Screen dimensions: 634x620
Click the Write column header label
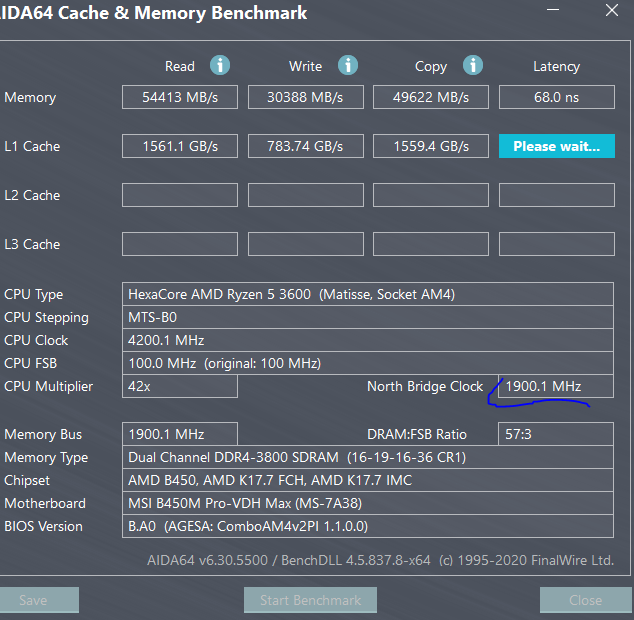coord(306,66)
